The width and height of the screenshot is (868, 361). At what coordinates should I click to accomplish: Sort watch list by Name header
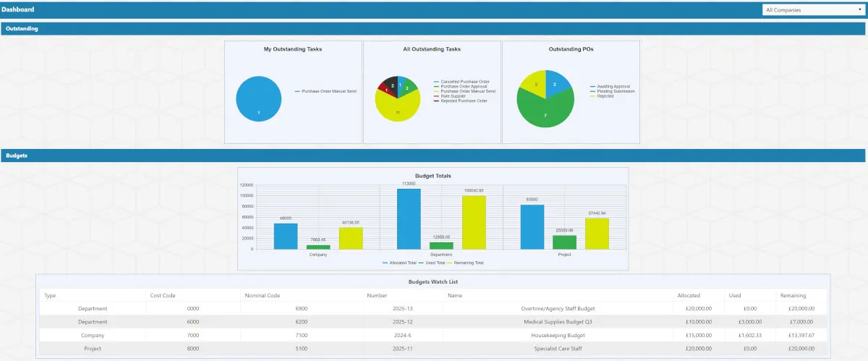click(x=455, y=295)
